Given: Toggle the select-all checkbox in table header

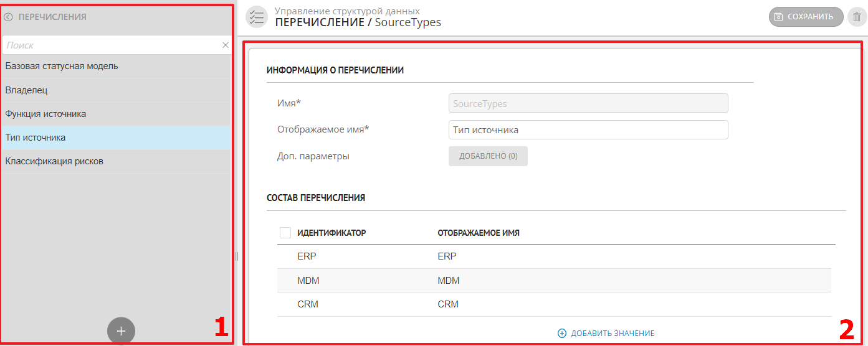Looking at the screenshot, I should (x=285, y=233).
